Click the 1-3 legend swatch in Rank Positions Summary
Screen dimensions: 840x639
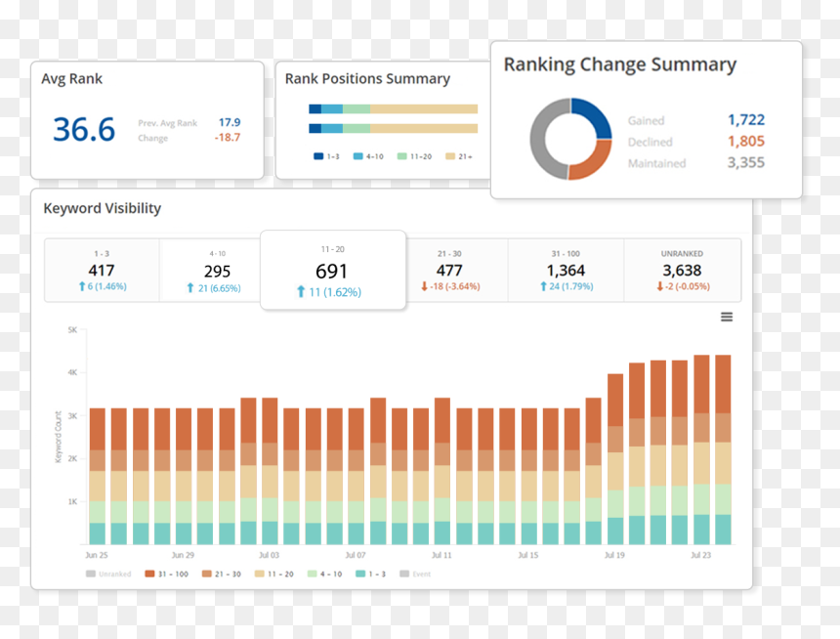tap(318, 156)
